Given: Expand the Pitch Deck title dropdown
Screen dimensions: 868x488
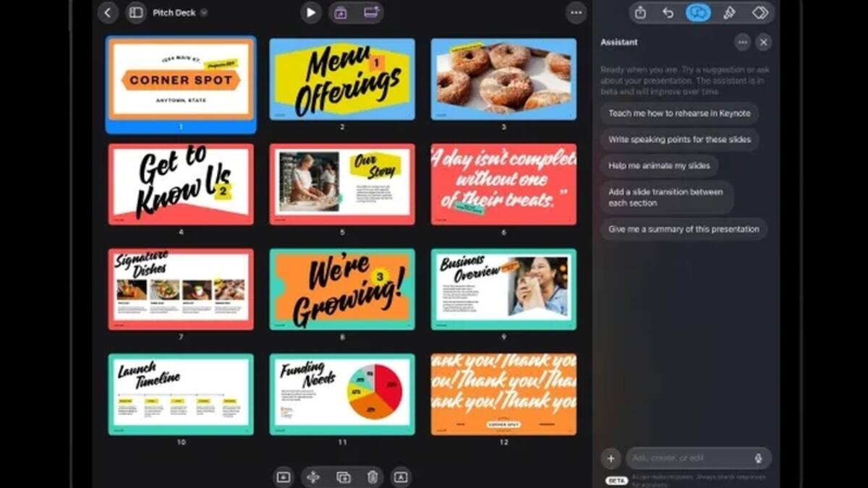Looking at the screenshot, I should coord(204,13).
